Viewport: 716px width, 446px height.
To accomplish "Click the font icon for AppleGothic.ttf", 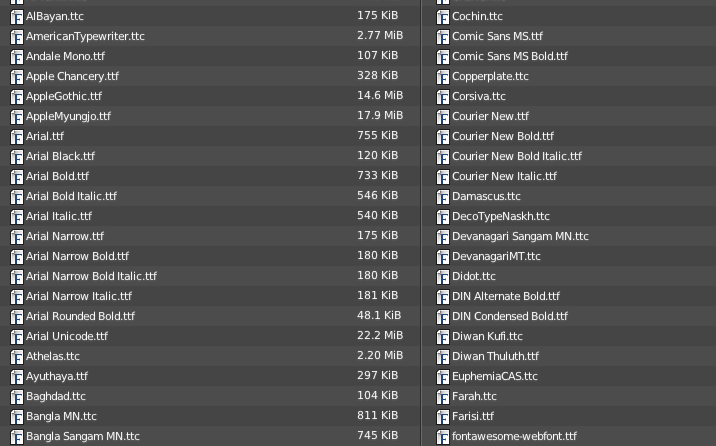I will tap(17, 97).
